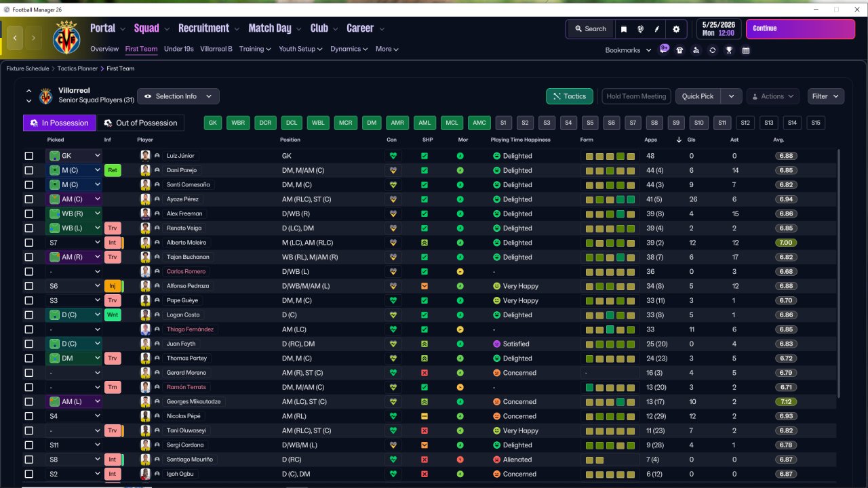Open the S7 picked dropdown for Alberto Moleiro
868x488 pixels.
point(74,243)
